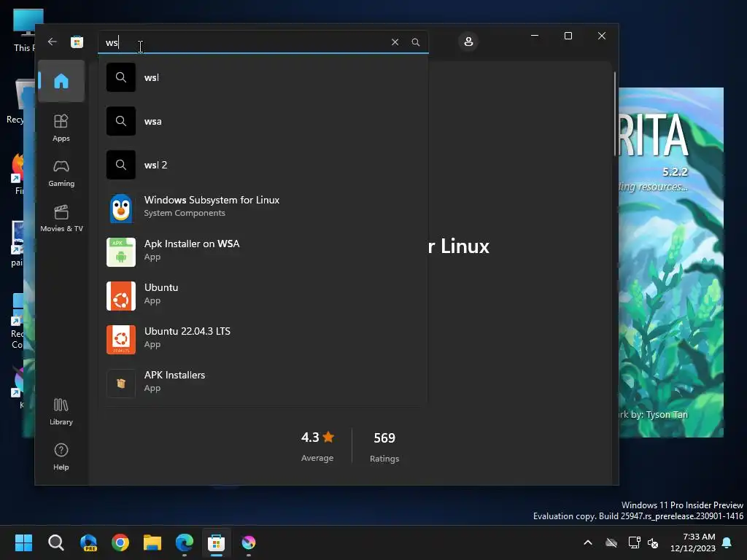Screen dimensions: 747x560
Task: Show hidden system tray icons
Action: 588,542
